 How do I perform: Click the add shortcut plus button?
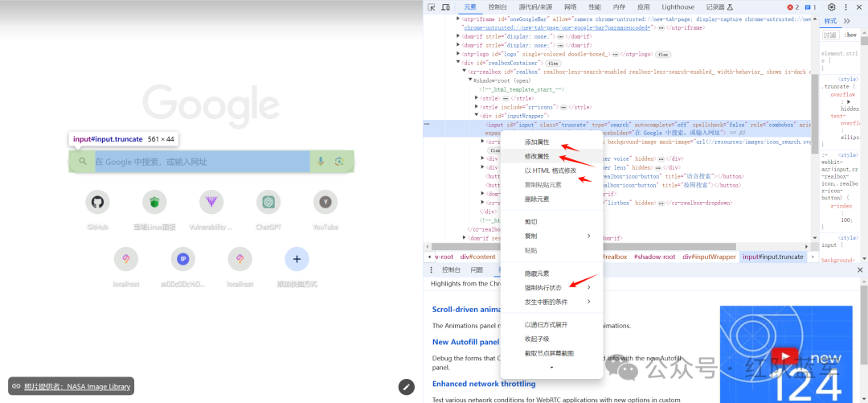(x=297, y=258)
